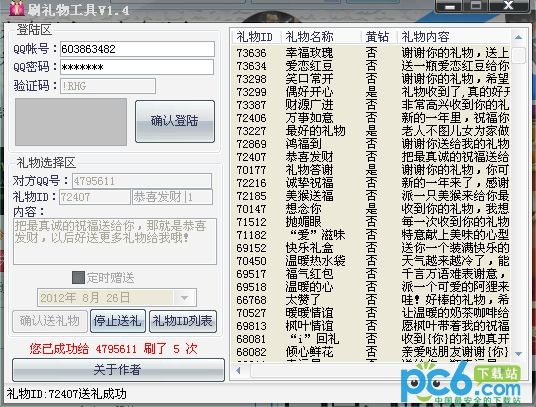Click the 验证码 captcha input field
Image resolution: width=536 pixels, height=407 pixels.
point(108,86)
